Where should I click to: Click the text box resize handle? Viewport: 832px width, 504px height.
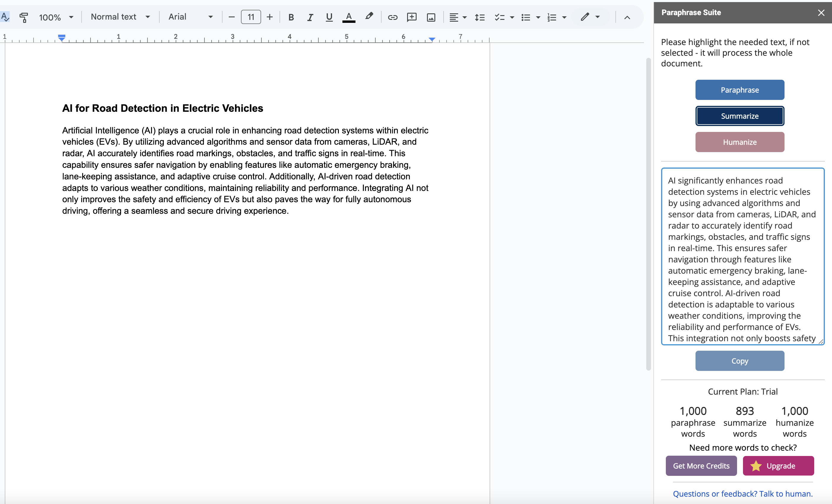pyautogui.click(x=821, y=342)
